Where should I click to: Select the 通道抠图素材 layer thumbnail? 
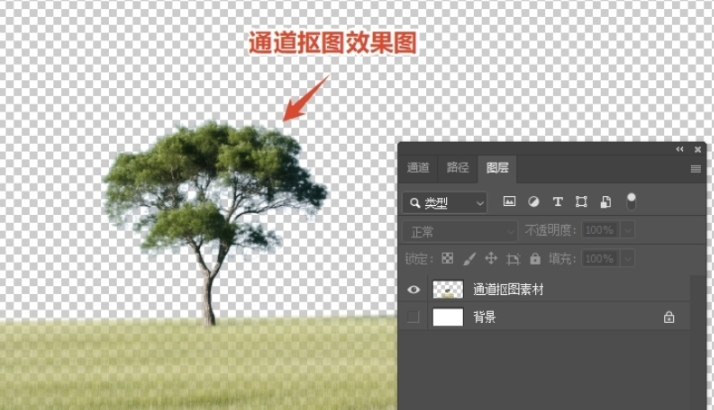(448, 289)
